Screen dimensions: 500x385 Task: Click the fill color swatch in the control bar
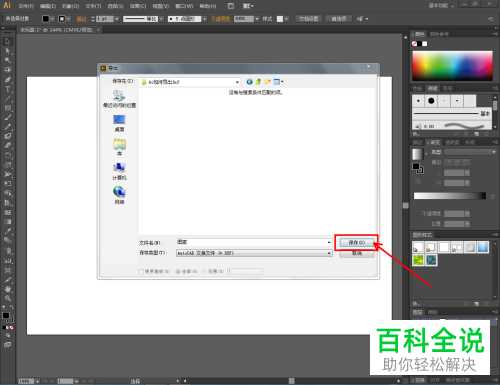(x=46, y=19)
